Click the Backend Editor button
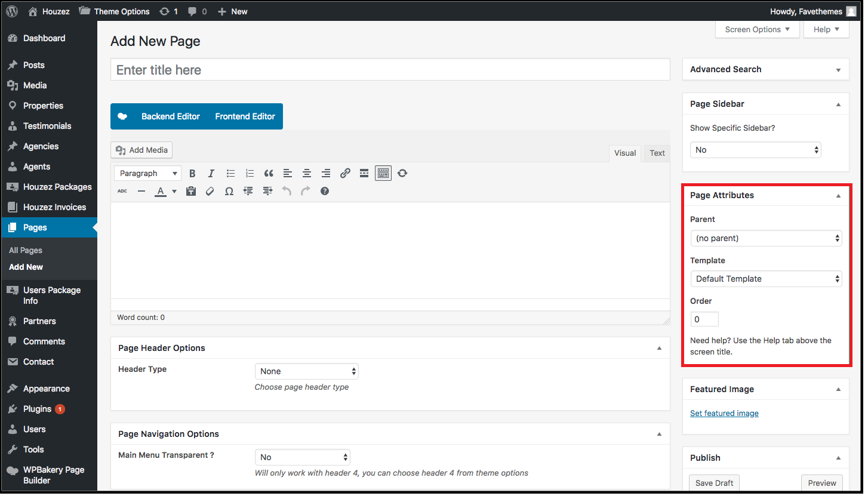This screenshot has height=496, width=868. pos(171,116)
